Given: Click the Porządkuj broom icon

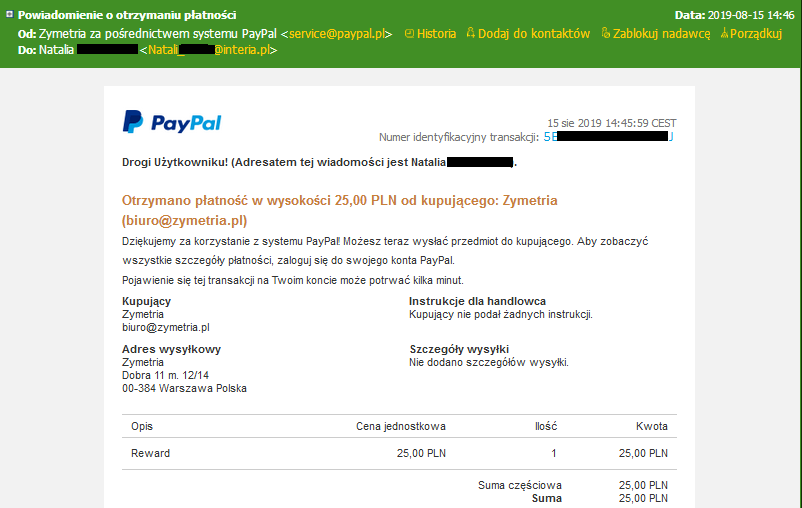Looking at the screenshot, I should [x=724, y=33].
